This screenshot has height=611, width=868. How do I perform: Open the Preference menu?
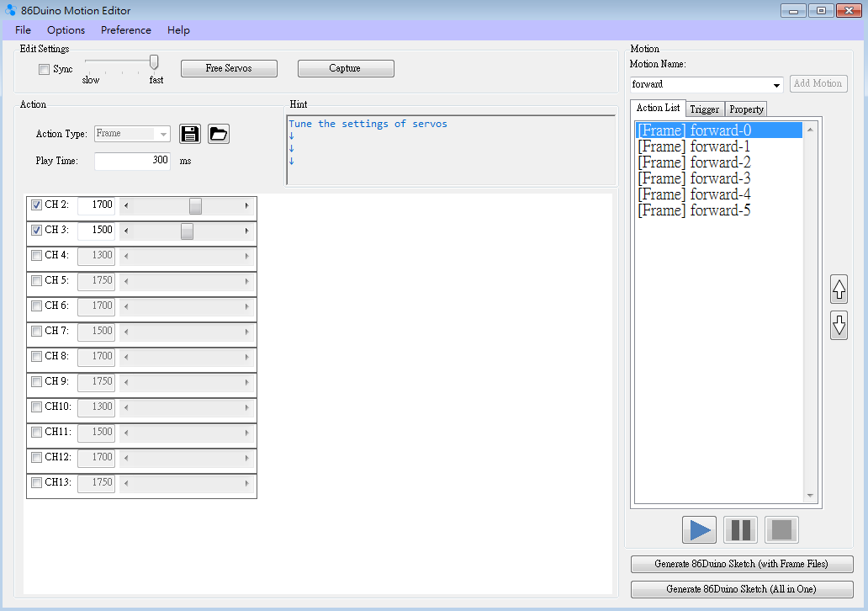125,30
